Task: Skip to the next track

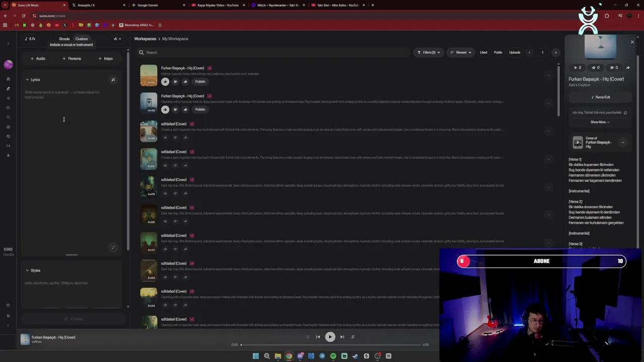Action: click(342, 337)
